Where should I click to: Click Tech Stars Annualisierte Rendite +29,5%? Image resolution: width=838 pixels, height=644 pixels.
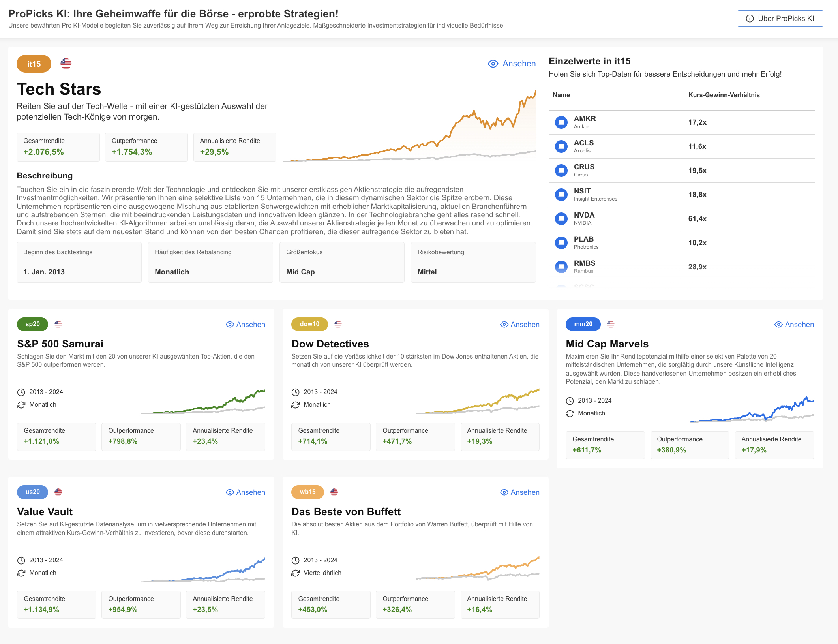(235, 147)
